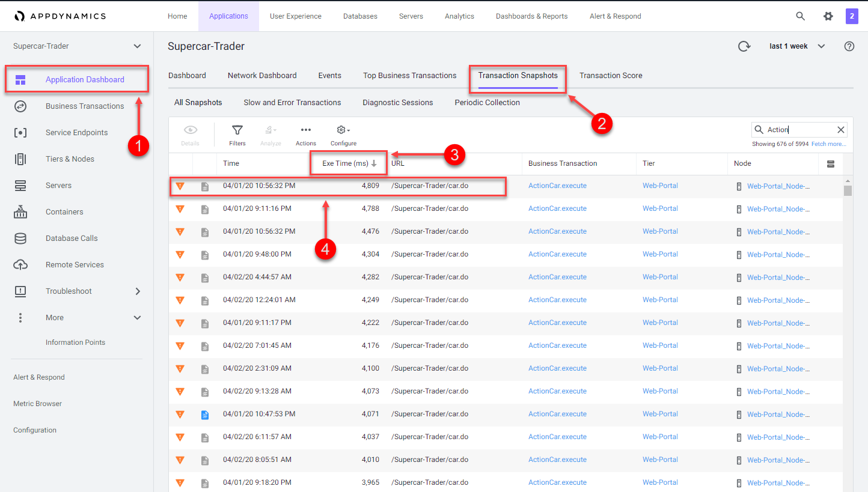Click the Business Transactions sidebar icon
Viewport: 868px width, 492px height.
20,106
